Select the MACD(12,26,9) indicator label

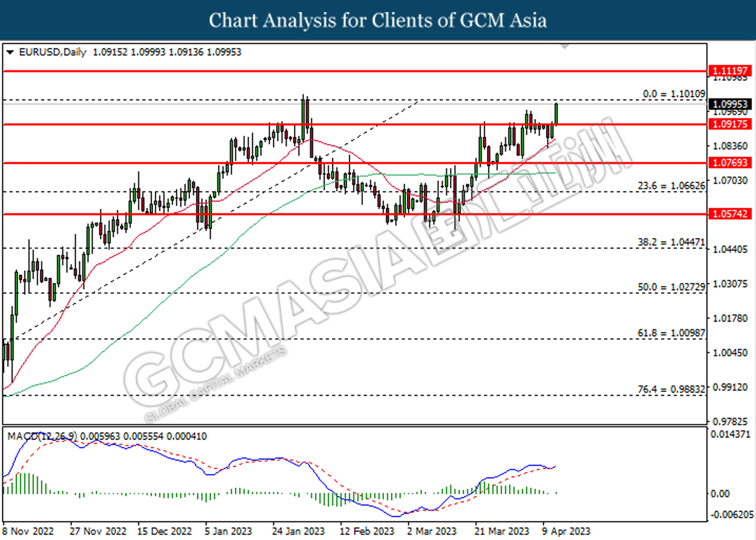coord(42,436)
